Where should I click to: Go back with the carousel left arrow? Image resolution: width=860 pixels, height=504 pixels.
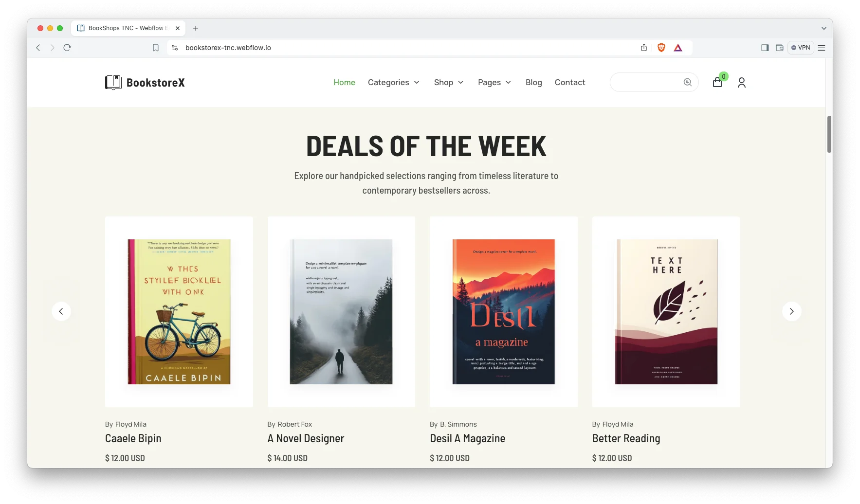tap(61, 311)
